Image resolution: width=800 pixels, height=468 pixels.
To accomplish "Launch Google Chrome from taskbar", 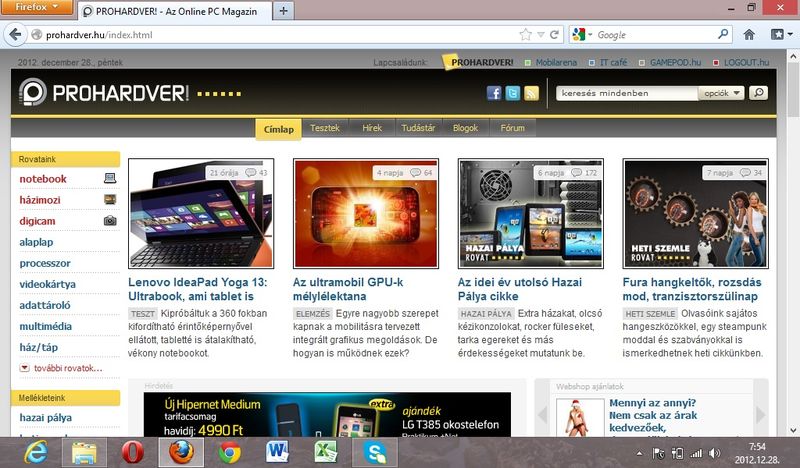I will [x=230, y=452].
